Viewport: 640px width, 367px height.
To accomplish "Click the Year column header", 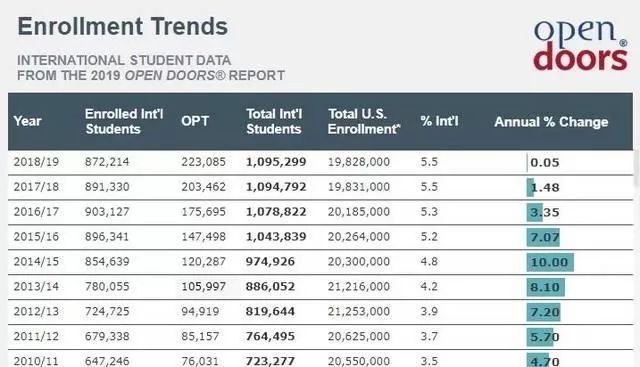I will coord(27,121).
